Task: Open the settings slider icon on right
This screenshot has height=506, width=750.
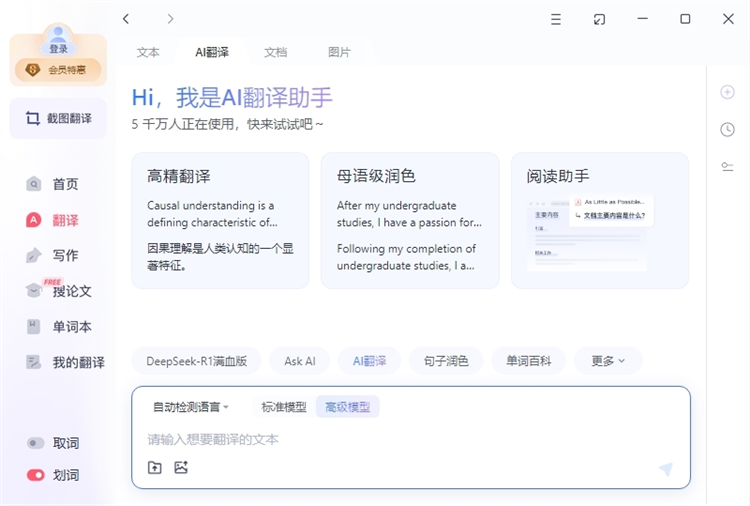Action: [x=728, y=166]
